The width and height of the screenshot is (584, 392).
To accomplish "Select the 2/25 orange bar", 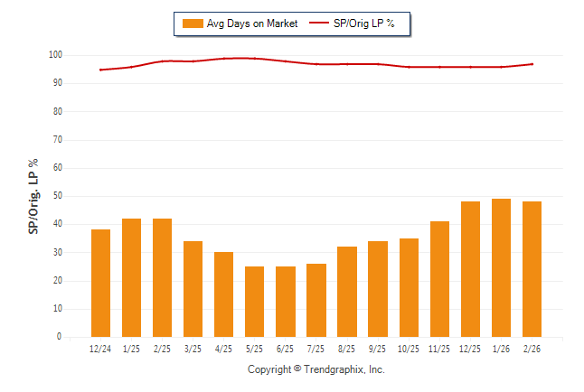I will [x=162, y=277].
